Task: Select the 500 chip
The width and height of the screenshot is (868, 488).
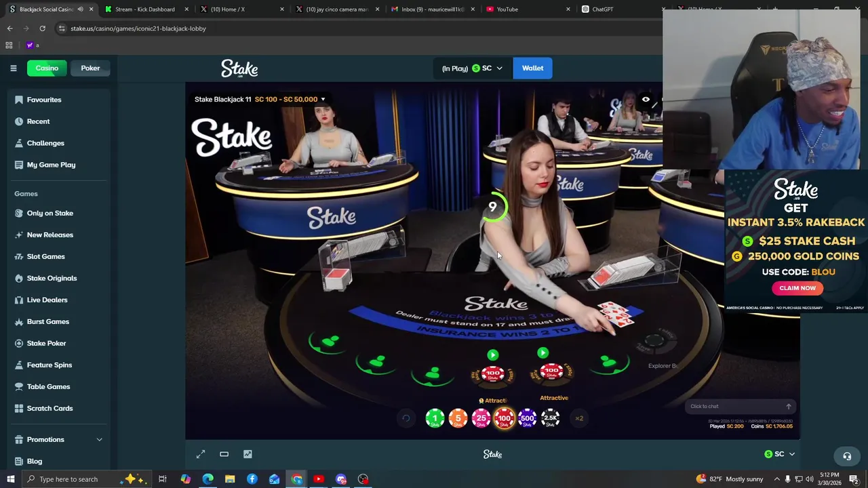Action: coord(527,418)
